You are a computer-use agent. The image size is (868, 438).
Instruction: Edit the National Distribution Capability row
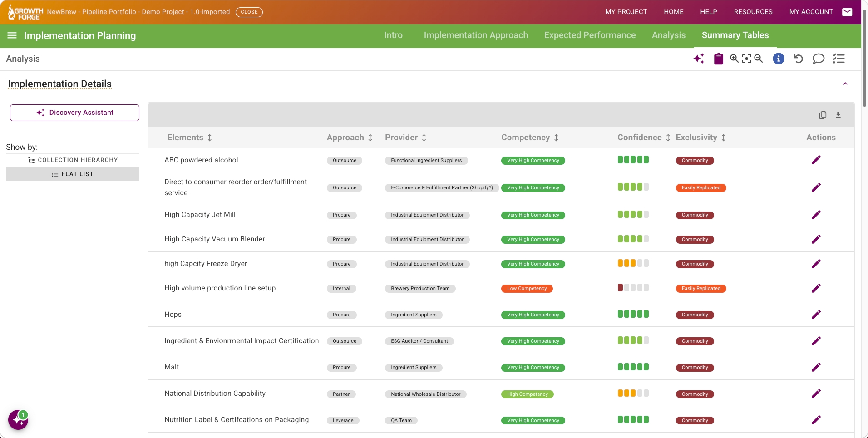click(x=816, y=393)
